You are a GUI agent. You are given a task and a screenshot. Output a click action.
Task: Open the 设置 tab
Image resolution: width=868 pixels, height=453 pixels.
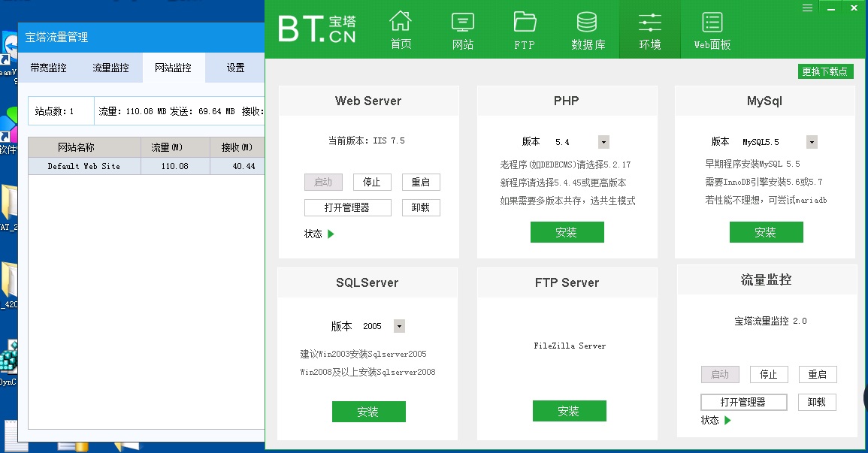point(235,68)
